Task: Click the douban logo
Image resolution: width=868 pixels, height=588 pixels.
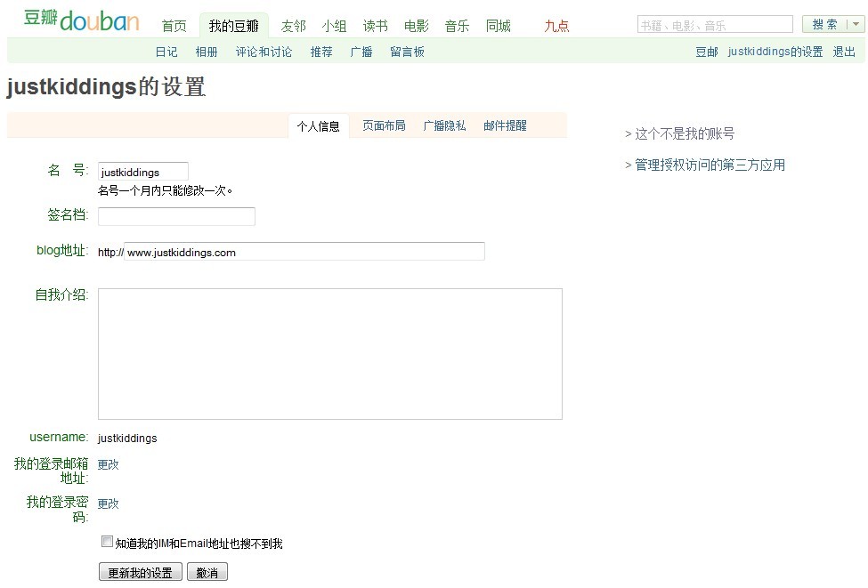Action: [81, 20]
